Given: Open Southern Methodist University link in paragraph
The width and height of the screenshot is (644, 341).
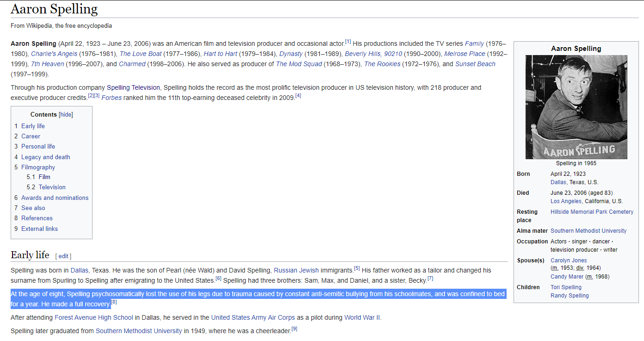Looking at the screenshot, I should tap(139, 331).
